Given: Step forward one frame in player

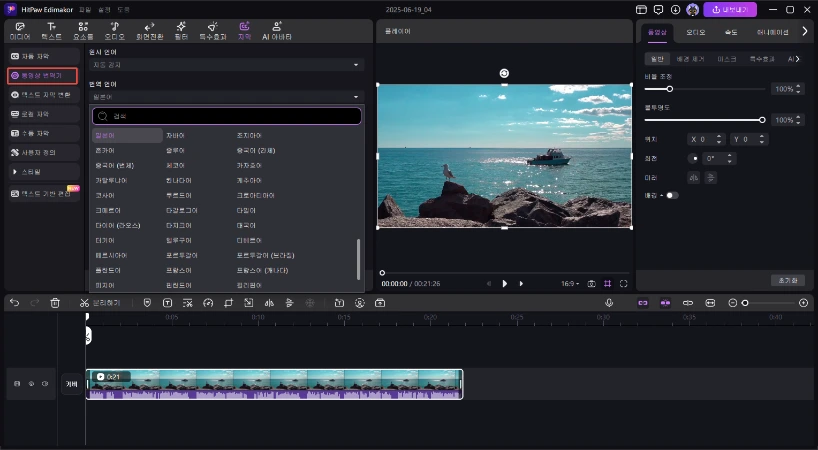Looking at the screenshot, I should tap(521, 284).
